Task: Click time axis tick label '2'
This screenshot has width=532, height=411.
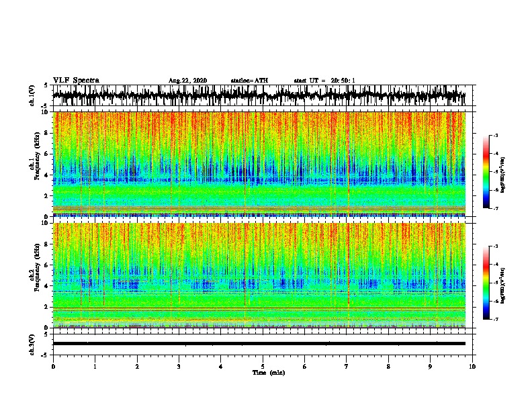Action: coord(137,367)
